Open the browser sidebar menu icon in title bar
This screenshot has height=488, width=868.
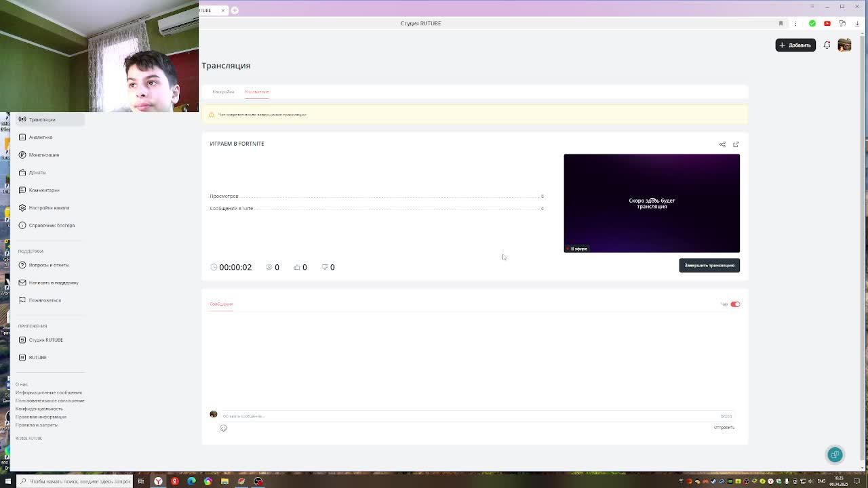(812, 6)
